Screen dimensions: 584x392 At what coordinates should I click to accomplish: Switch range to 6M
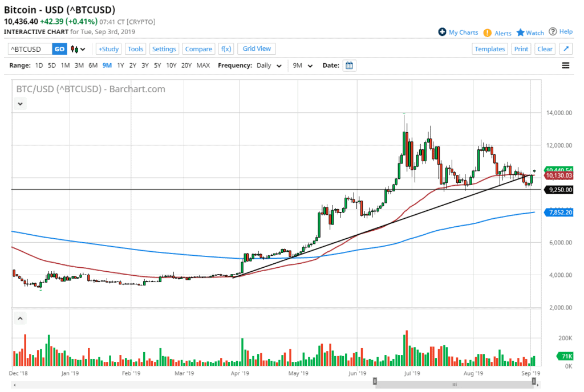[x=92, y=66]
